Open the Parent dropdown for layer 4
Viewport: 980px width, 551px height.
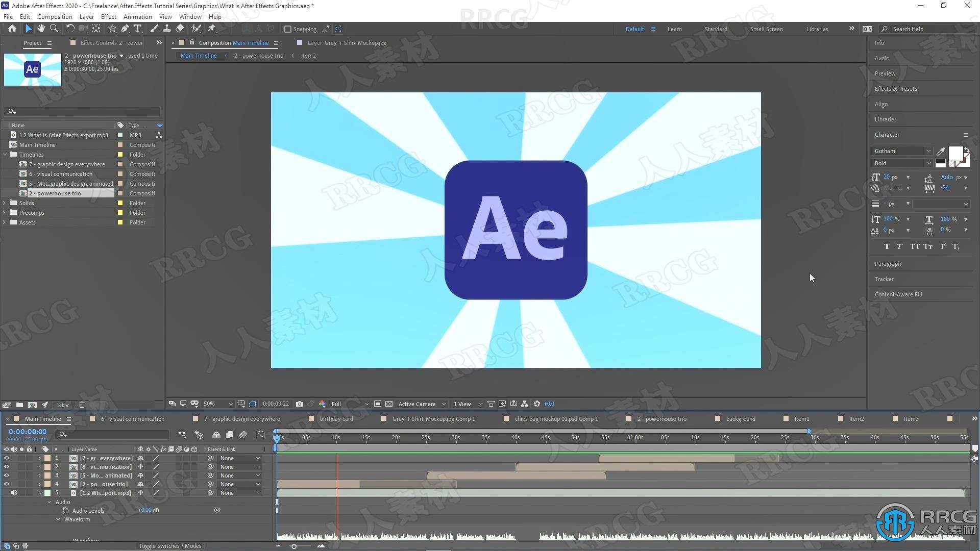click(240, 484)
